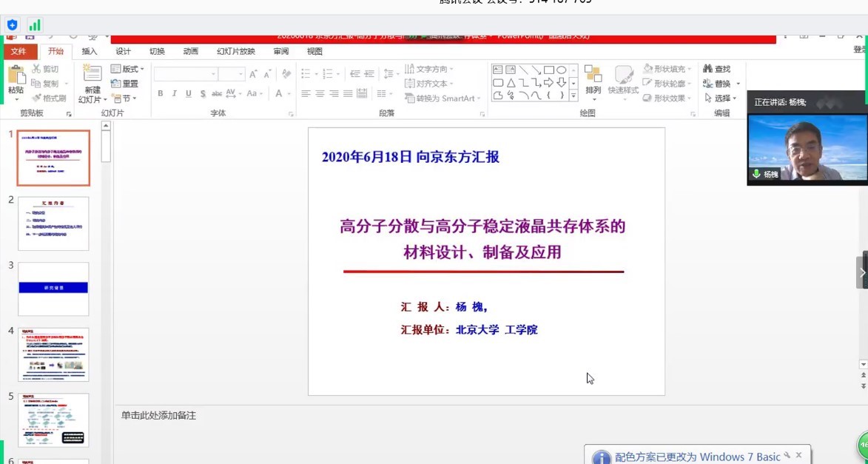Select slide 2 thumbnail in the panel
The height and width of the screenshot is (464, 868).
53,223
